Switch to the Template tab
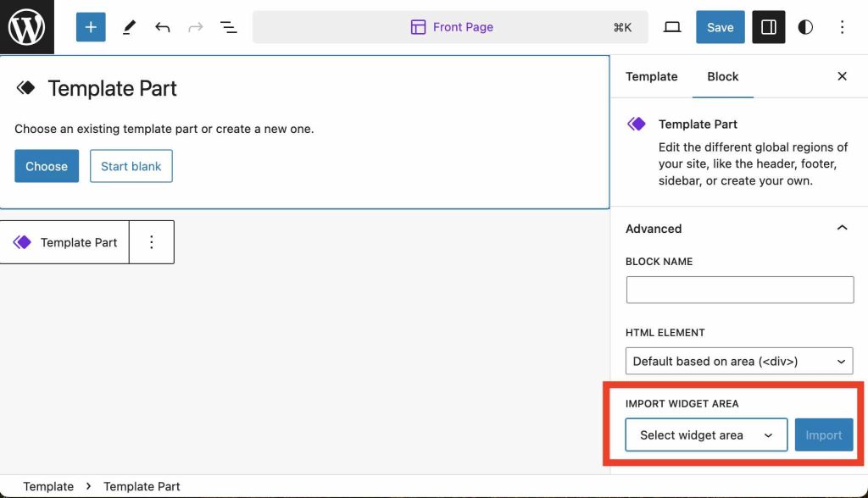Viewport: 868px width, 498px height. coord(651,76)
